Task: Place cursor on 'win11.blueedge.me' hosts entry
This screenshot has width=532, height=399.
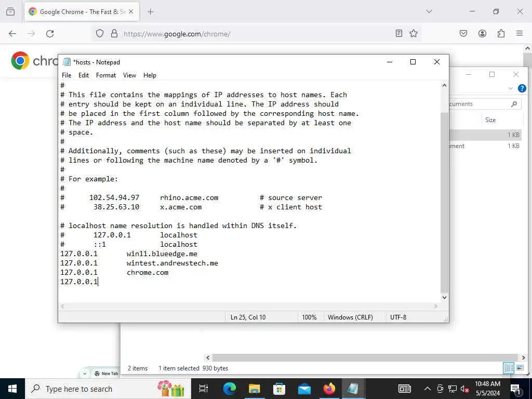Action: [x=162, y=254]
